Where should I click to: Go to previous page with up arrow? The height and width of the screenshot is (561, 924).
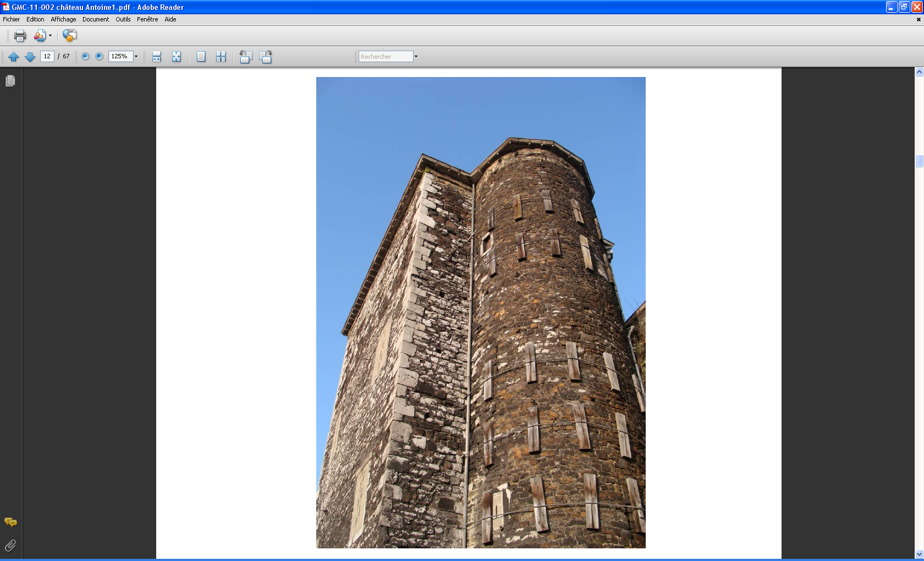[14, 57]
